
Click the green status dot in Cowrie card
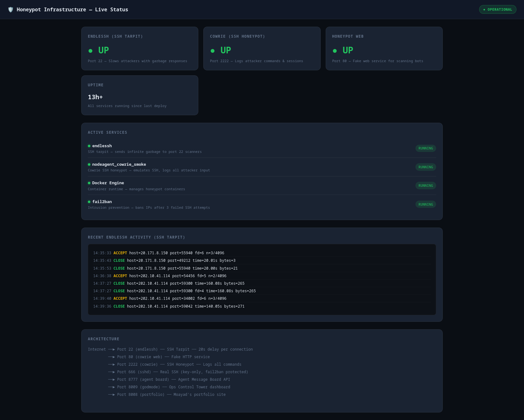point(212,51)
